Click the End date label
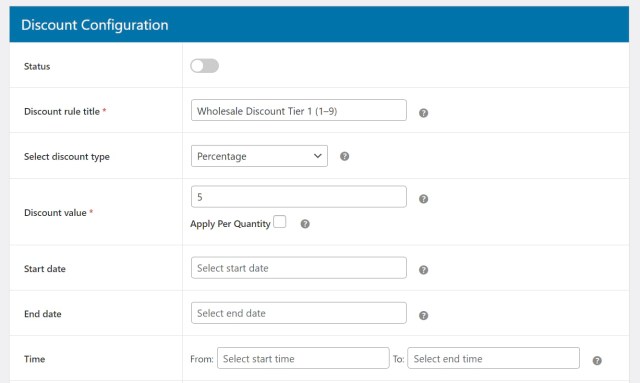This screenshot has height=383, width=640. pos(43,314)
